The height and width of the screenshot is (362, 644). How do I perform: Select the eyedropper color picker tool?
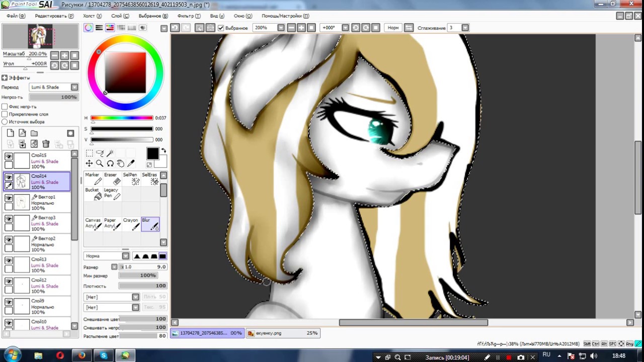(131, 163)
